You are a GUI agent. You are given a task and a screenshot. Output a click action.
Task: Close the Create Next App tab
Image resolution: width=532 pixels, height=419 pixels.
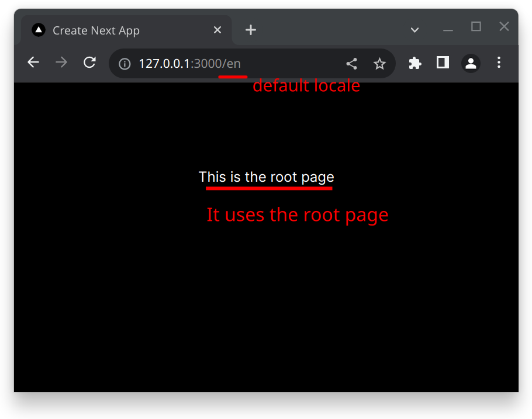point(217,30)
